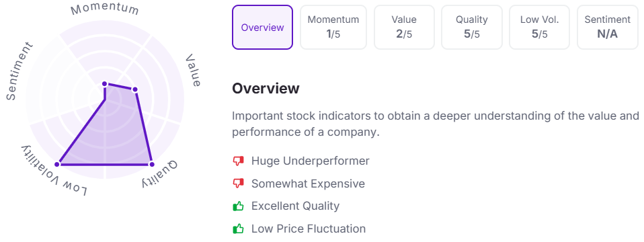
Task: Click the Value data point on radar chart
Action: [134, 89]
